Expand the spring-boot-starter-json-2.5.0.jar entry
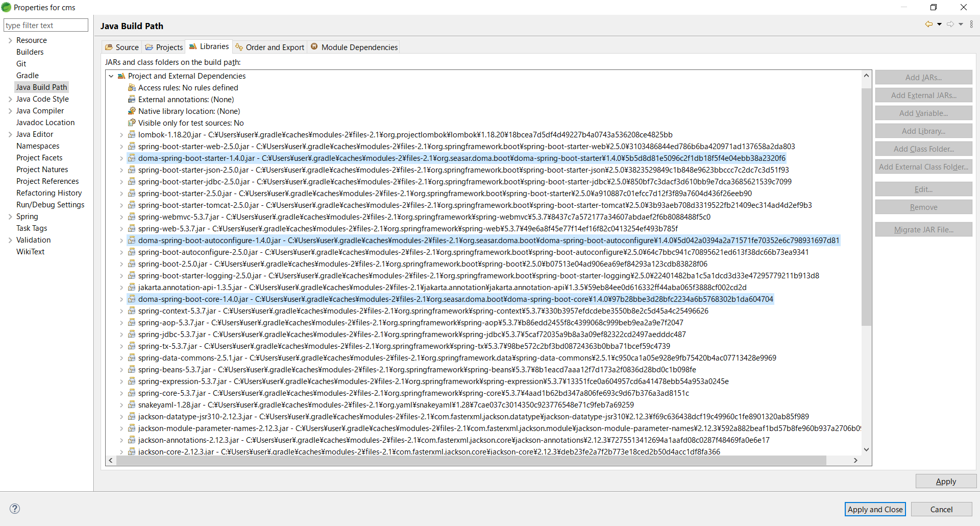The height and width of the screenshot is (526, 980). coord(121,170)
